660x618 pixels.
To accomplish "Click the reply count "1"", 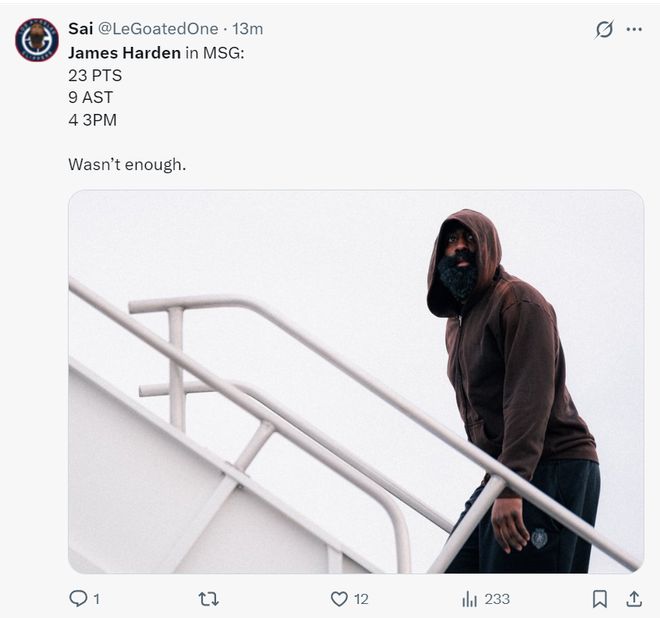I will coord(96,598).
